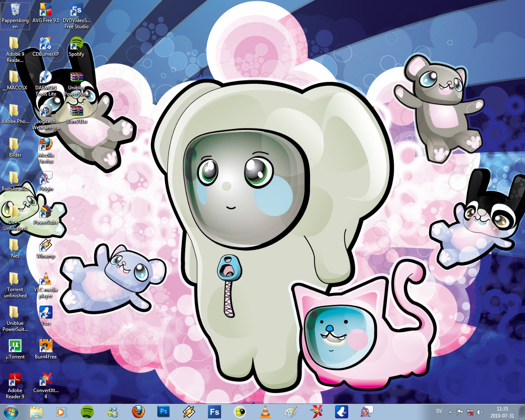Open the volume speaker control
This screenshot has height=420, width=525.
point(480,412)
